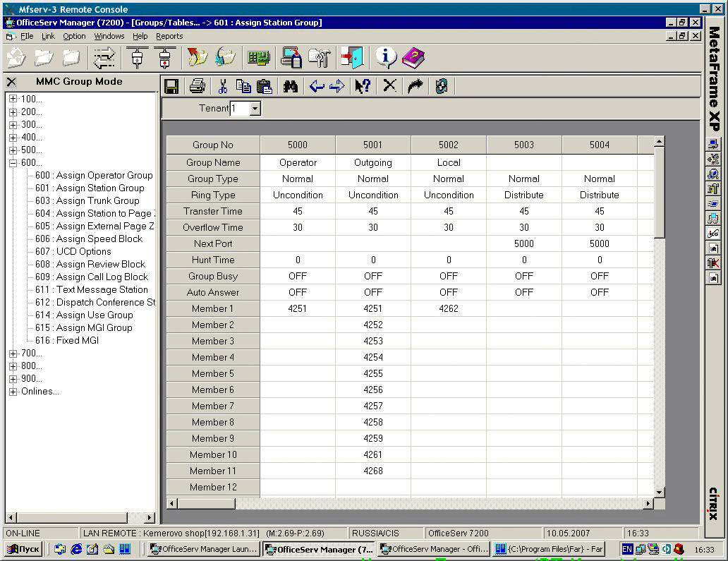Expand the 200... tree node
Image resolution: width=728 pixels, height=561 pixels.
pos(13,112)
